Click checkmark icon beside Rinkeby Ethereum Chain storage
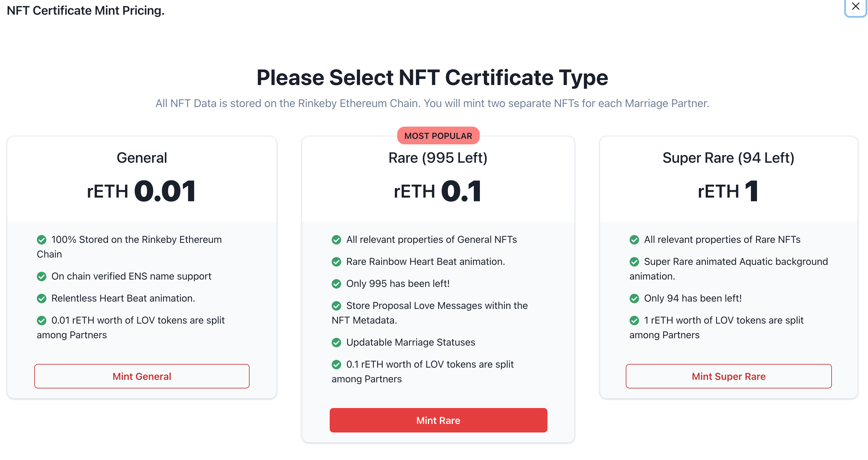Screen dimensions: 868x460 42,239
